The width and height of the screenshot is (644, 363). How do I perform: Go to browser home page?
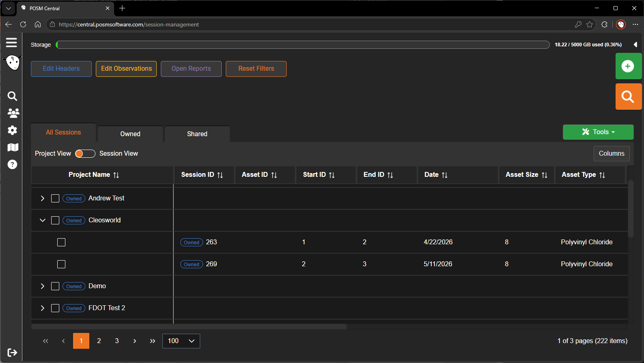pos(38,24)
